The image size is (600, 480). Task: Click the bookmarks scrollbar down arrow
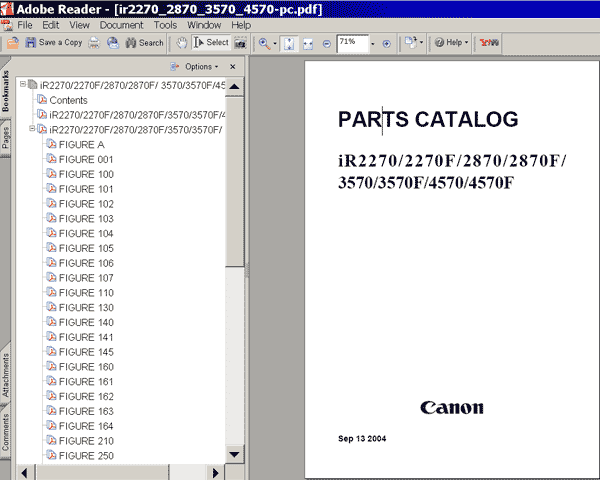coord(234,455)
